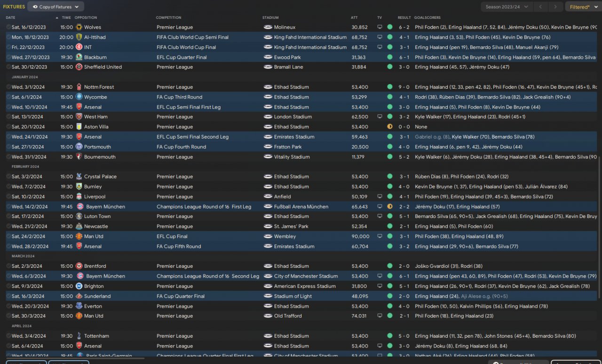
Task: Click the Brentford club badge
Action: 79,266
